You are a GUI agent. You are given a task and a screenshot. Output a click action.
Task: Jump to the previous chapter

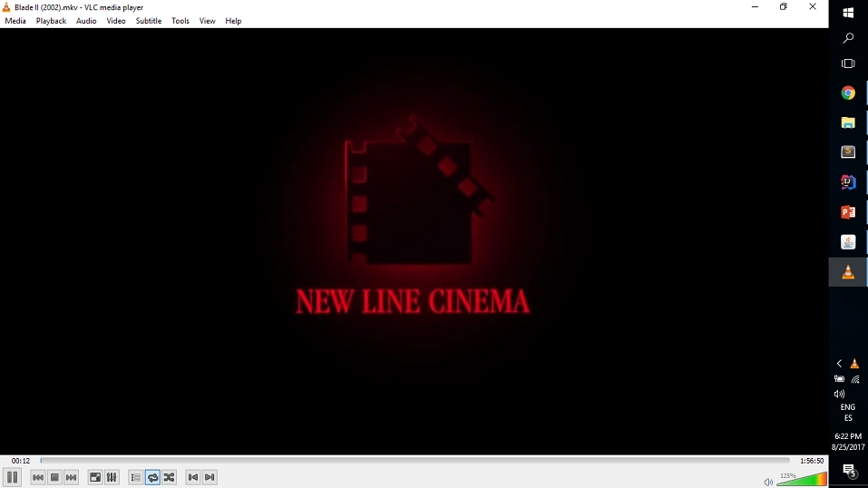pyautogui.click(x=193, y=477)
